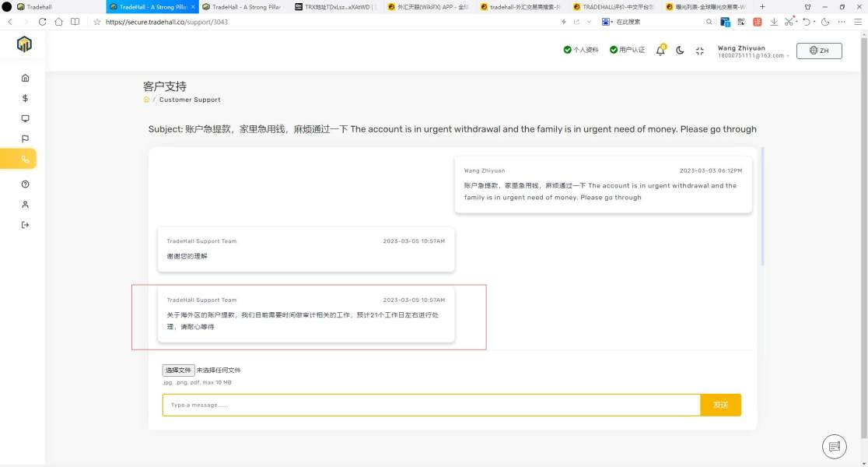Switch to the third TradeHall - A Strong Pillar tab
The width and height of the screenshot is (868, 467).
point(244,7)
